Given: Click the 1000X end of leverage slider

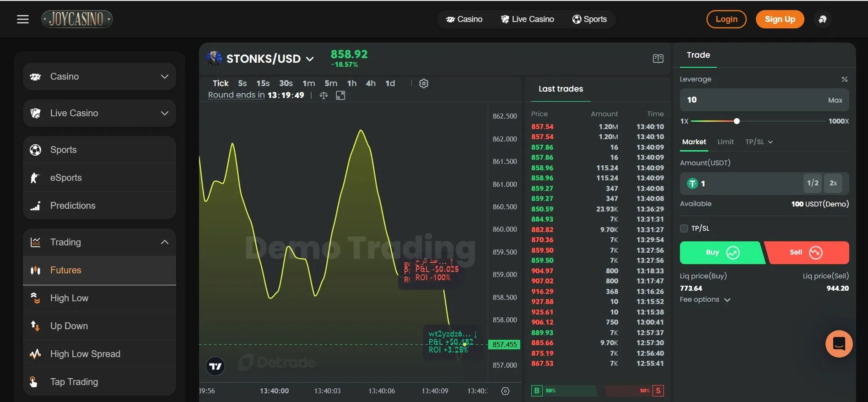Looking at the screenshot, I should [838, 121].
